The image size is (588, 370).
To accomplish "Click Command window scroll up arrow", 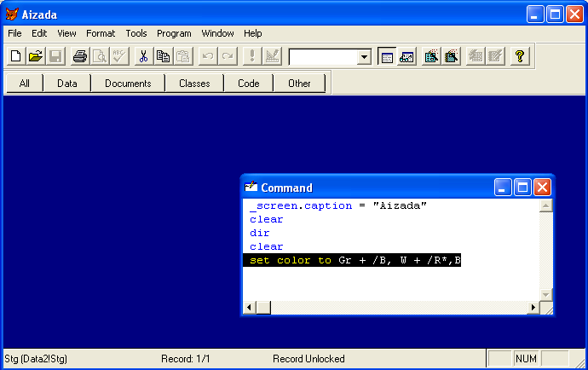I will [x=545, y=205].
